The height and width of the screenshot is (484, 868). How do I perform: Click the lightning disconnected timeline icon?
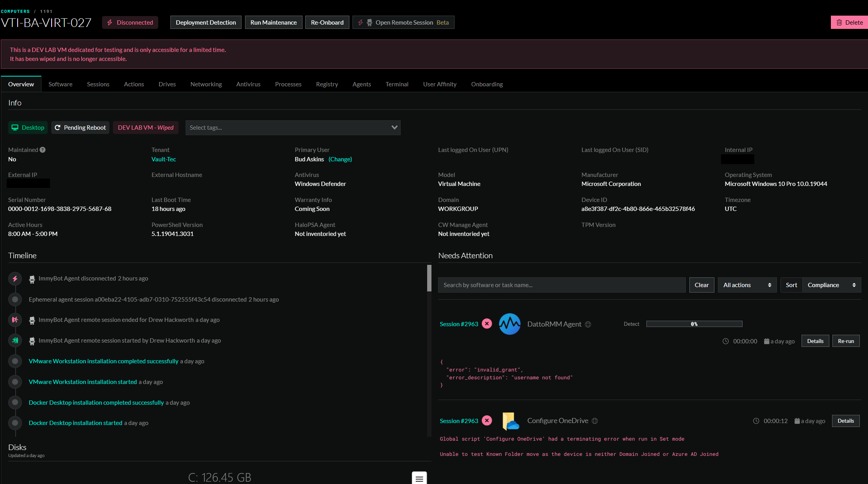click(x=15, y=279)
